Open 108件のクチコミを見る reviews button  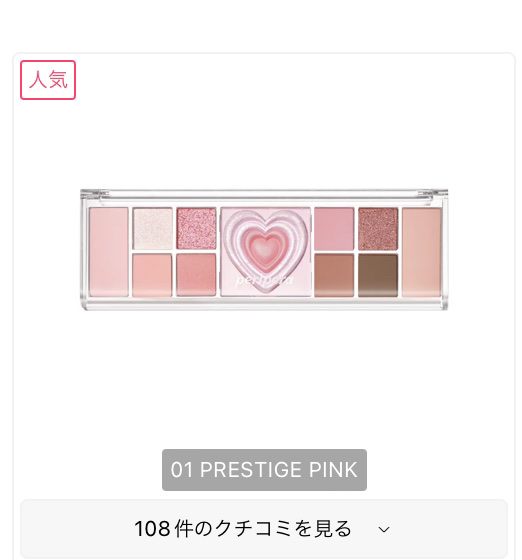[x=264, y=529]
